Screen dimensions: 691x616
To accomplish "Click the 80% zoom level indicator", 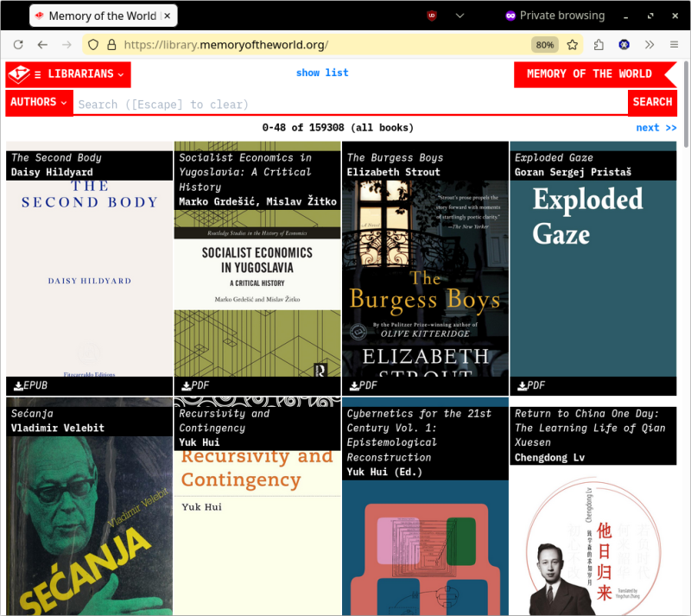I will pos(544,45).
